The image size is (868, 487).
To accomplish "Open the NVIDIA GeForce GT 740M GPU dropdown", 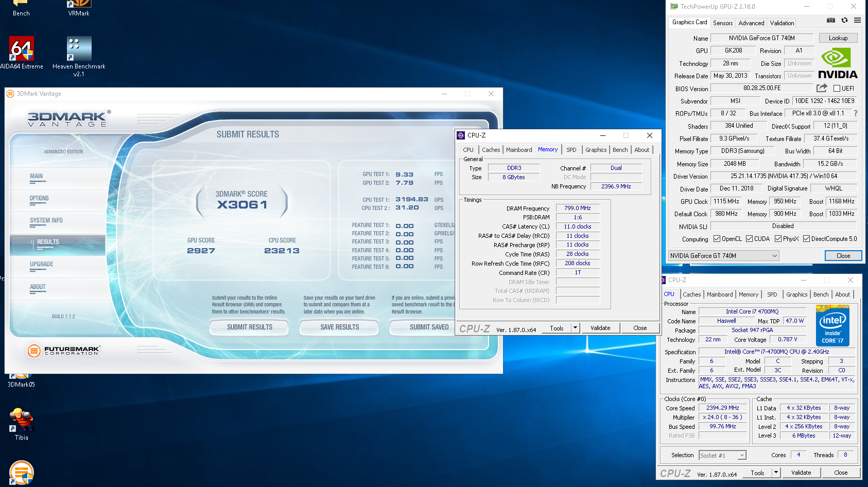I will [723, 256].
